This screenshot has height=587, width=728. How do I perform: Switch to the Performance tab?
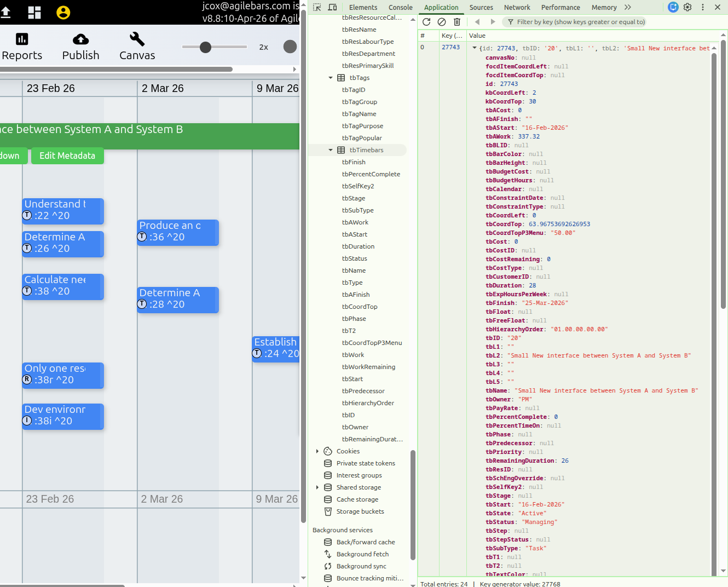[x=561, y=7]
